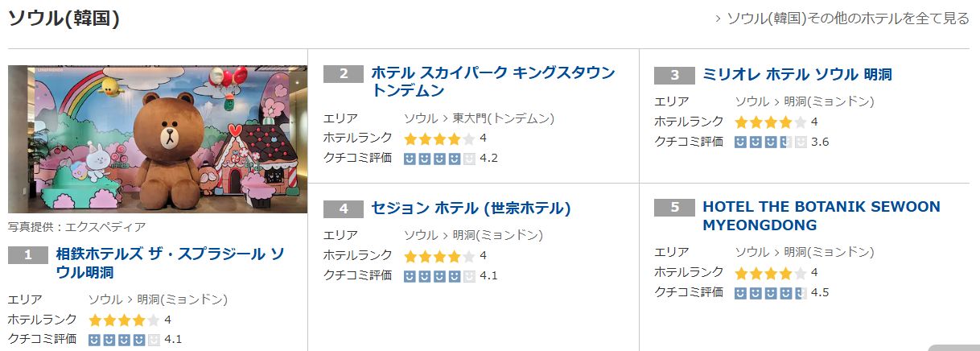
Task: Open ホテル スカイパーク キングスタウン トンデムン link
Action: coord(492,81)
